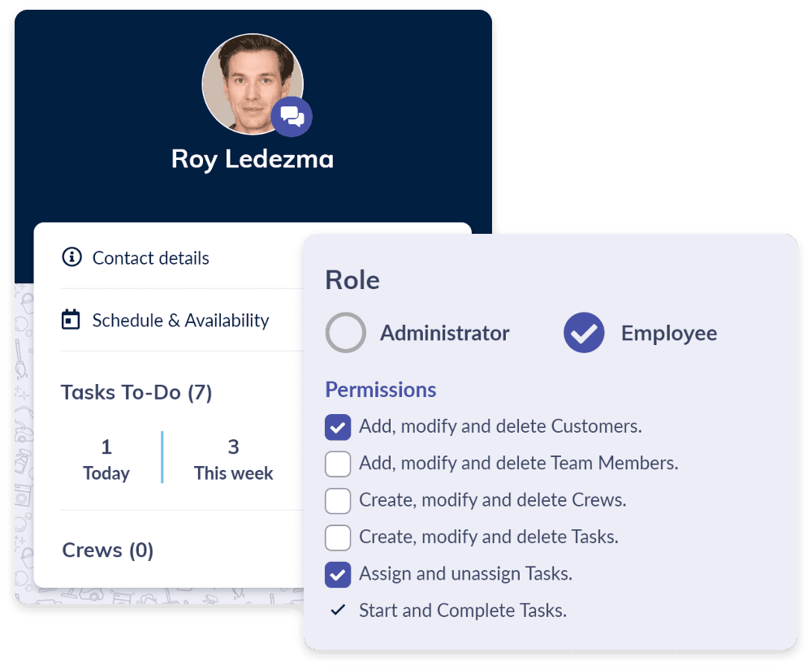Expand Schedule & Availability row
This screenshot has width=812, height=669.
(x=180, y=321)
